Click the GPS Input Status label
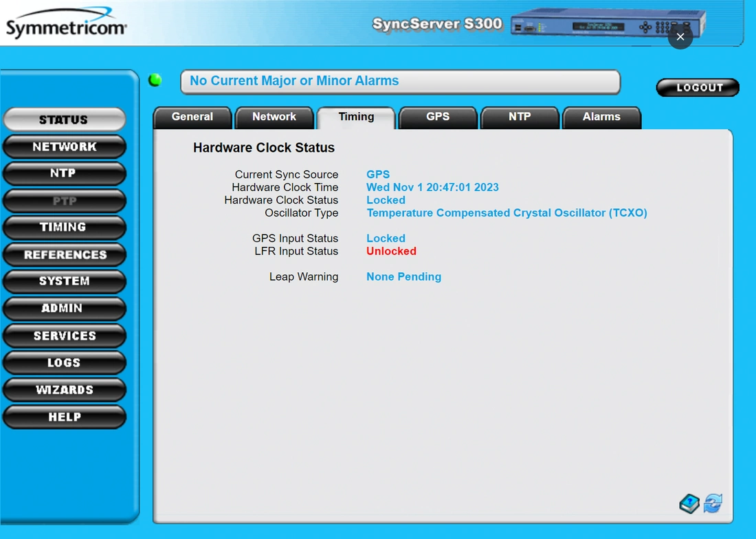Image resolution: width=756 pixels, height=539 pixels. pos(295,238)
